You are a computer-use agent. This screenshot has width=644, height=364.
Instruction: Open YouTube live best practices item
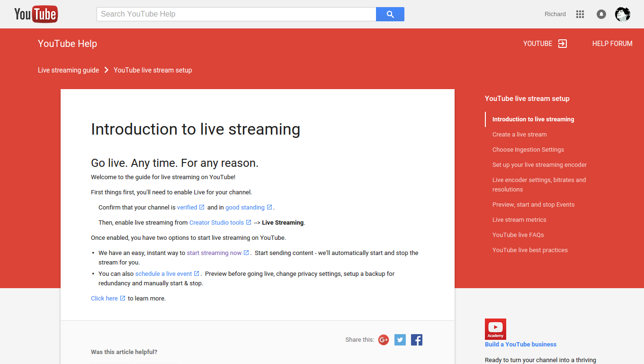[530, 250]
